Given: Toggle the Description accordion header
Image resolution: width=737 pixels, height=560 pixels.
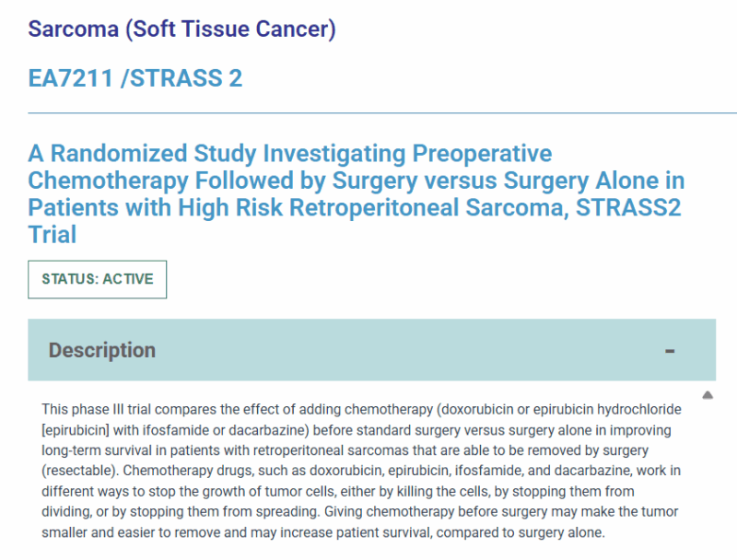Looking at the screenshot, I should [x=372, y=350].
